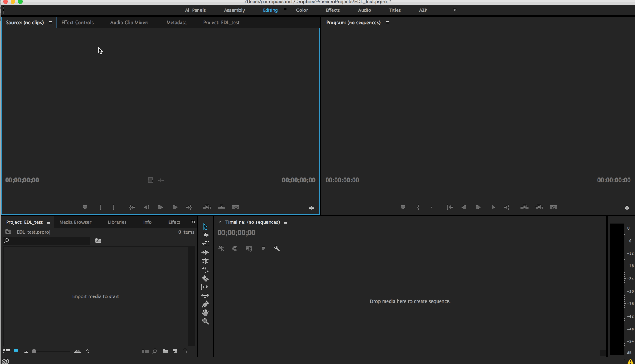Open the Source monitor Button Editor plus
635x364 pixels.
[x=312, y=208]
